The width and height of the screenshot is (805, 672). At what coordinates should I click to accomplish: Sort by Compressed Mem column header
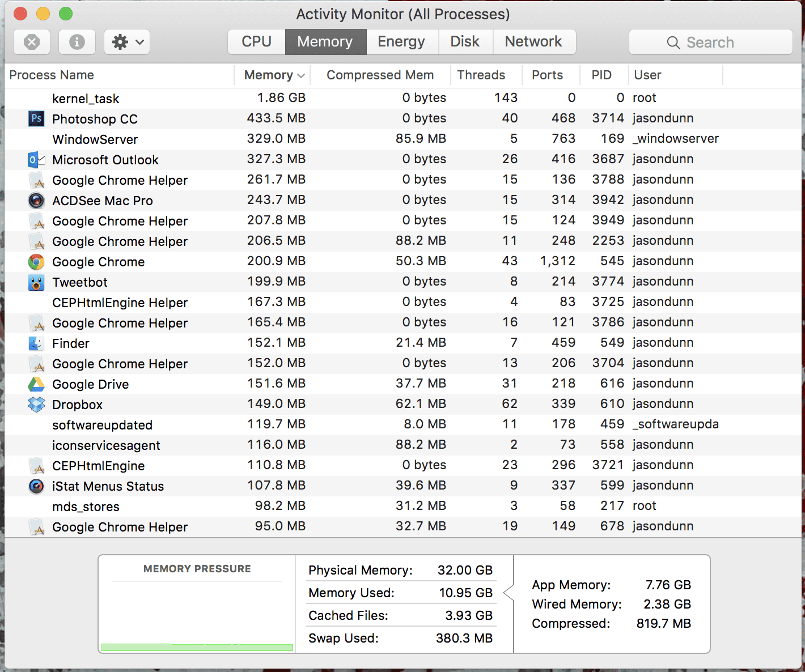[380, 75]
